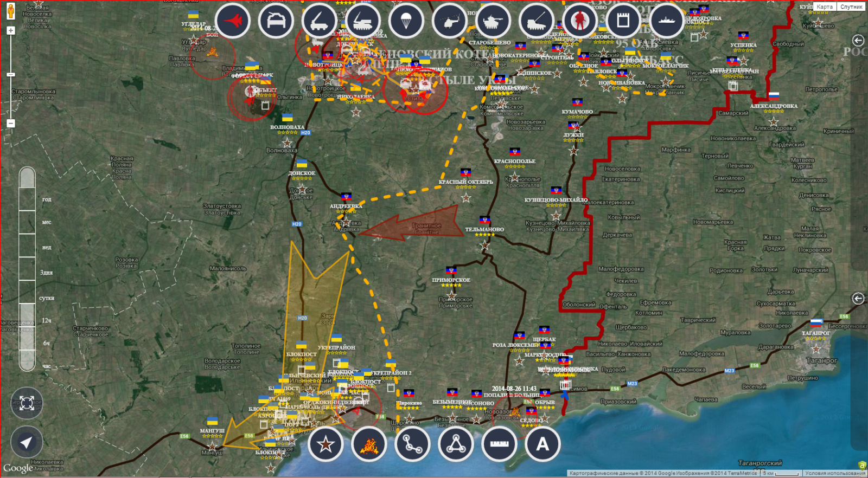Click the БЕЗЫМЕННОЕ flag marker
The width and height of the screenshot is (868, 478).
coord(452,392)
